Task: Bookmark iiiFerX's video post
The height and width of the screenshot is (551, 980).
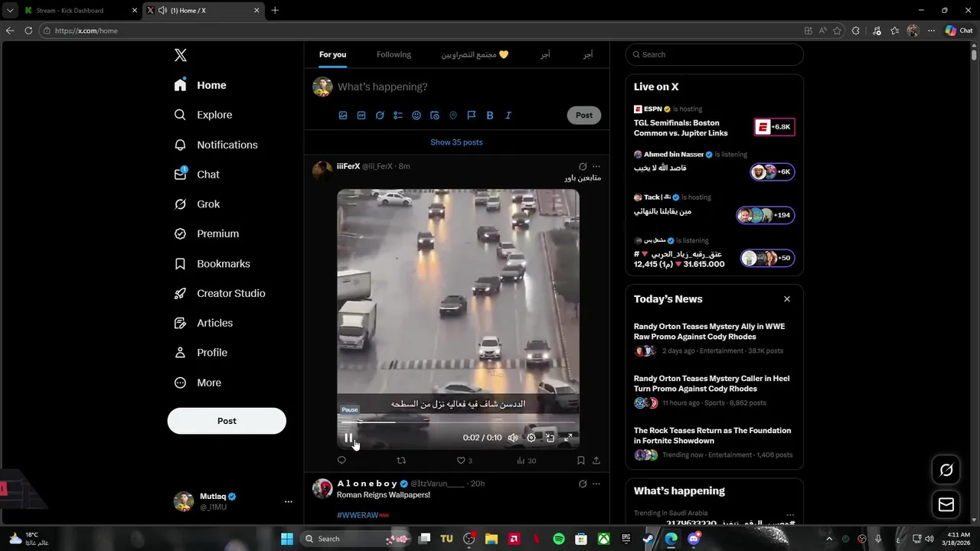Action: (581, 461)
